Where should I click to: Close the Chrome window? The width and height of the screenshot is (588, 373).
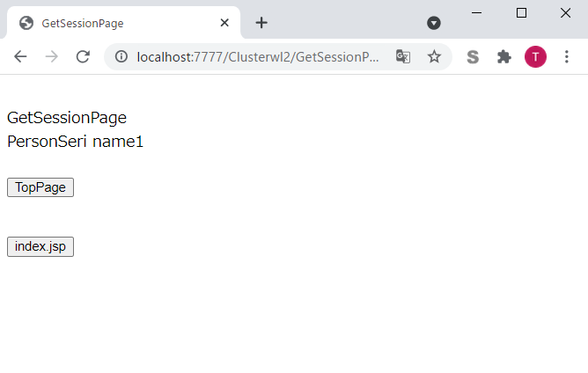pos(565,12)
